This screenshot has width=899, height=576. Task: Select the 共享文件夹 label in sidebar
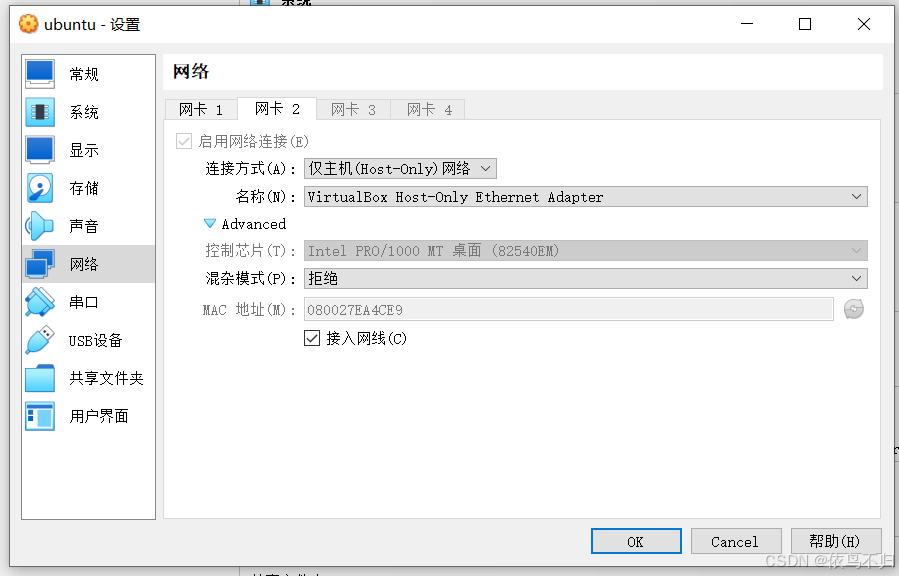106,378
